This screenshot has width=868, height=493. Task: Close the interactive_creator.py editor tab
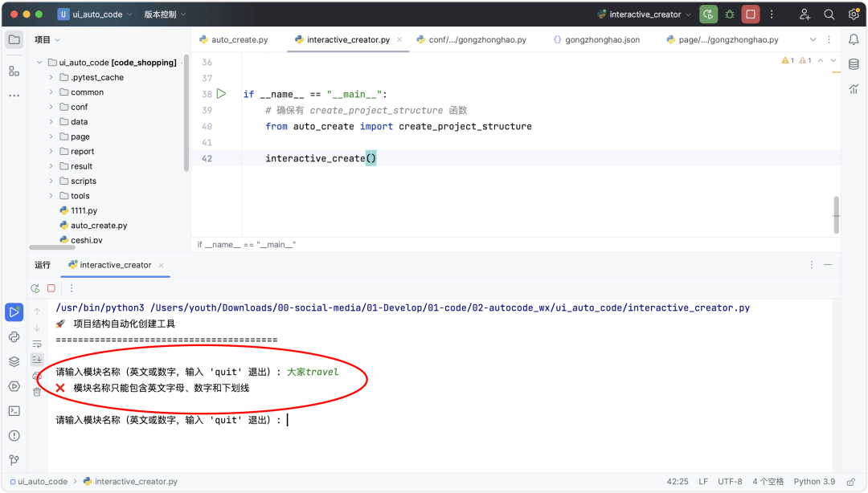(x=399, y=39)
